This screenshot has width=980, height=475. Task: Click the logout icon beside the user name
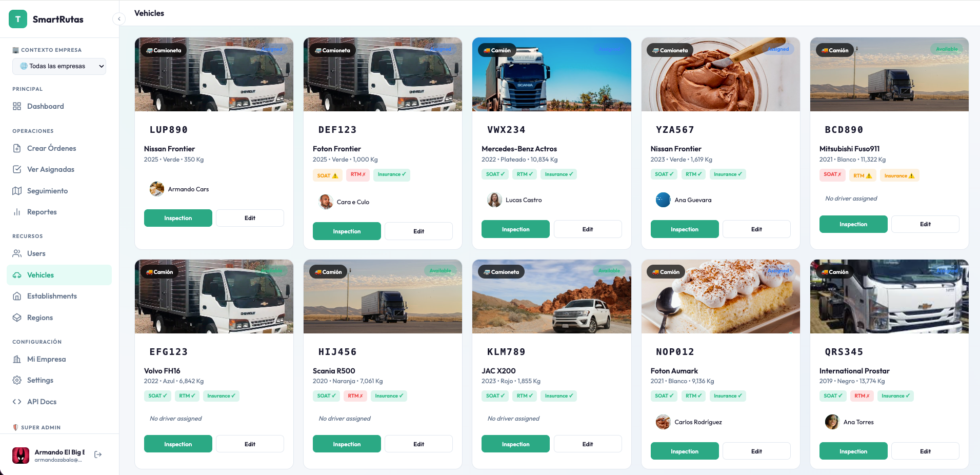(x=98, y=454)
